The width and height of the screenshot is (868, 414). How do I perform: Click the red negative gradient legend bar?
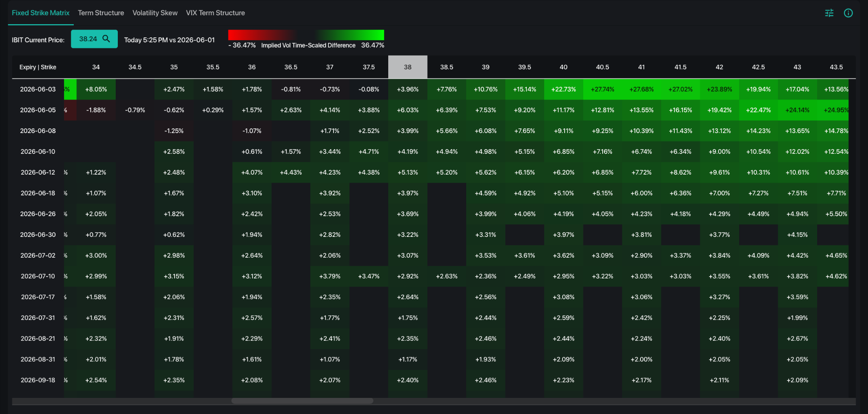point(262,35)
